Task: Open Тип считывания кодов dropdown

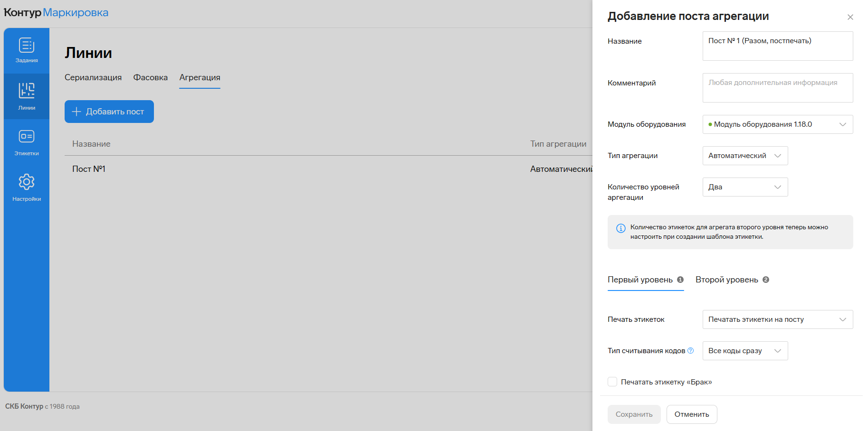Action: (x=745, y=351)
